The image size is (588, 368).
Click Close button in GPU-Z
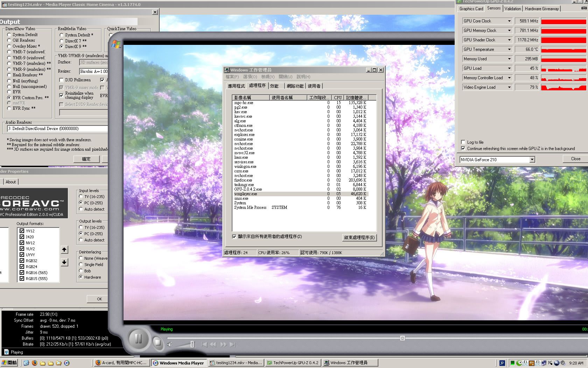(x=575, y=159)
